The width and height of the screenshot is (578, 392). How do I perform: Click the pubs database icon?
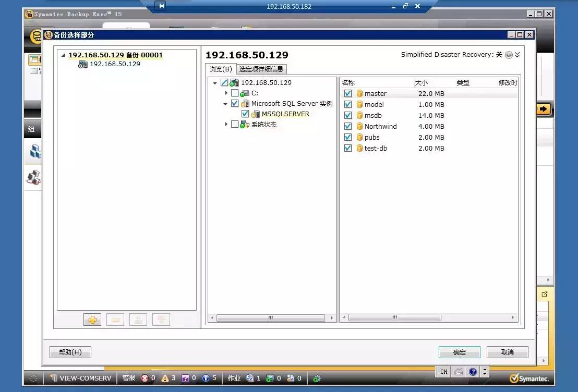359,138
